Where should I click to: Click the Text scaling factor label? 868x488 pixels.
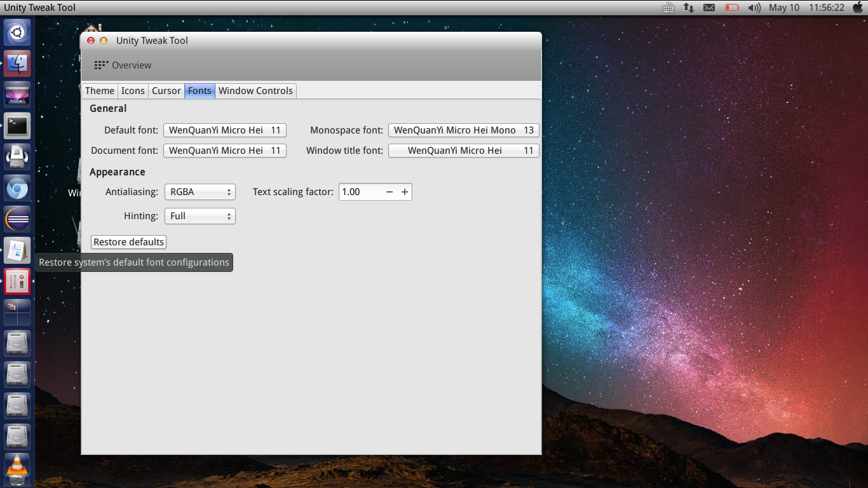pyautogui.click(x=293, y=192)
